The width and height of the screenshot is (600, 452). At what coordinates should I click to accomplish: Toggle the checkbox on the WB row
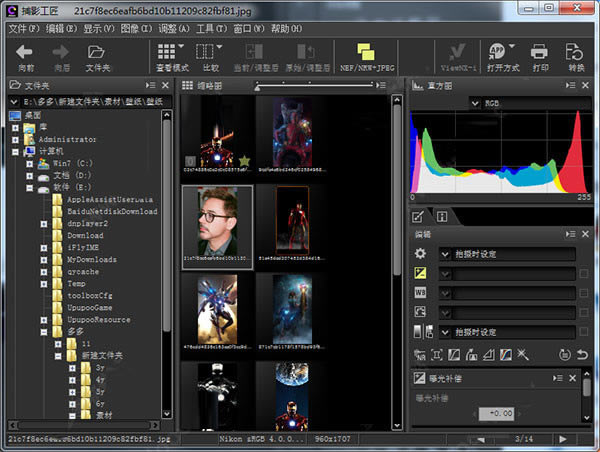point(583,293)
